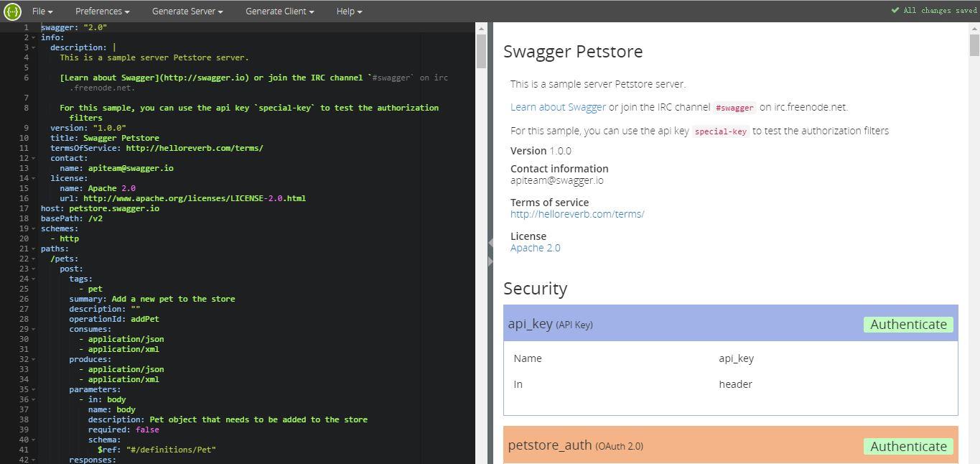Fold the /pets path at line 22
980x464 pixels.
33,259
